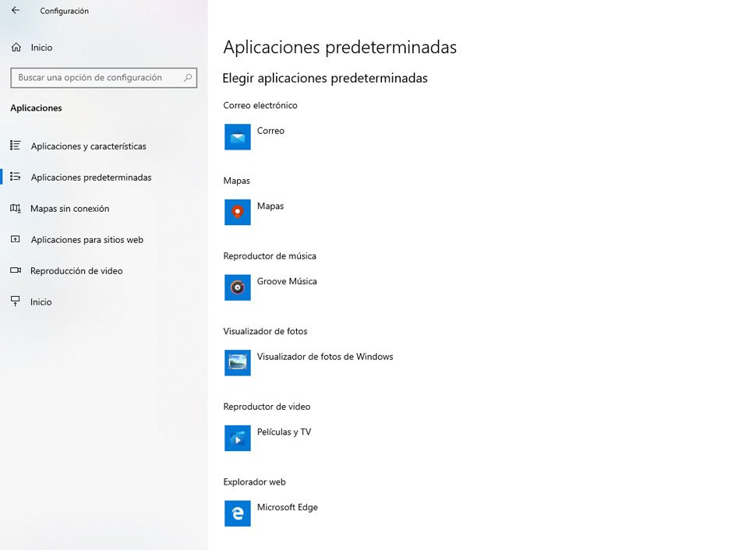The width and height of the screenshot is (756, 550).
Task: Click the Aplicaciones y características list icon
Action: pyautogui.click(x=16, y=146)
